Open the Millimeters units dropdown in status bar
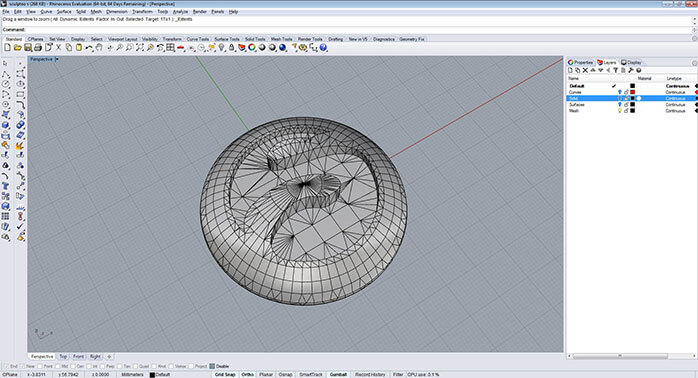698x378 pixels. (x=133, y=374)
